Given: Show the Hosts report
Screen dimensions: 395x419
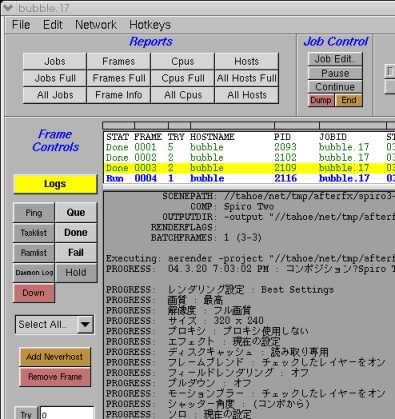Looking at the screenshot, I should pos(247,61).
